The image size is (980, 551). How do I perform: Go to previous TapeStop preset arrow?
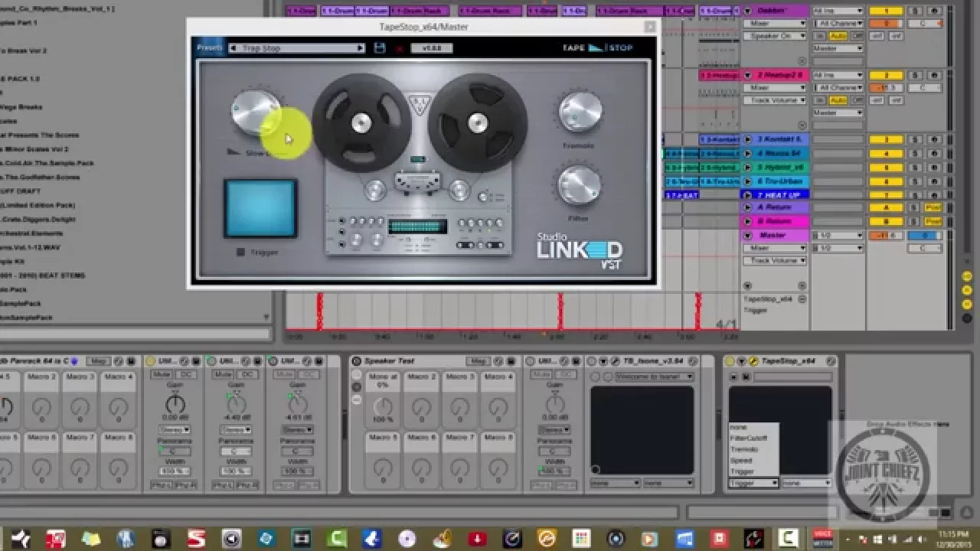pos(233,48)
